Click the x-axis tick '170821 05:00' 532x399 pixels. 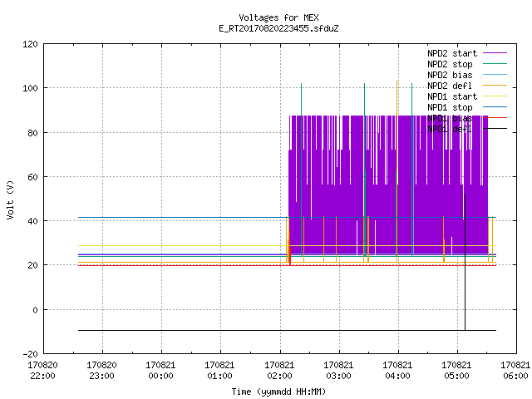(456, 371)
